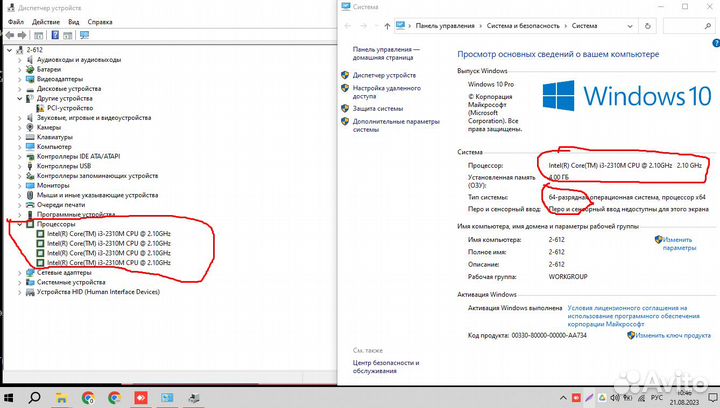
Task: Open Панель управления — домашняя страница link
Action: [386, 53]
